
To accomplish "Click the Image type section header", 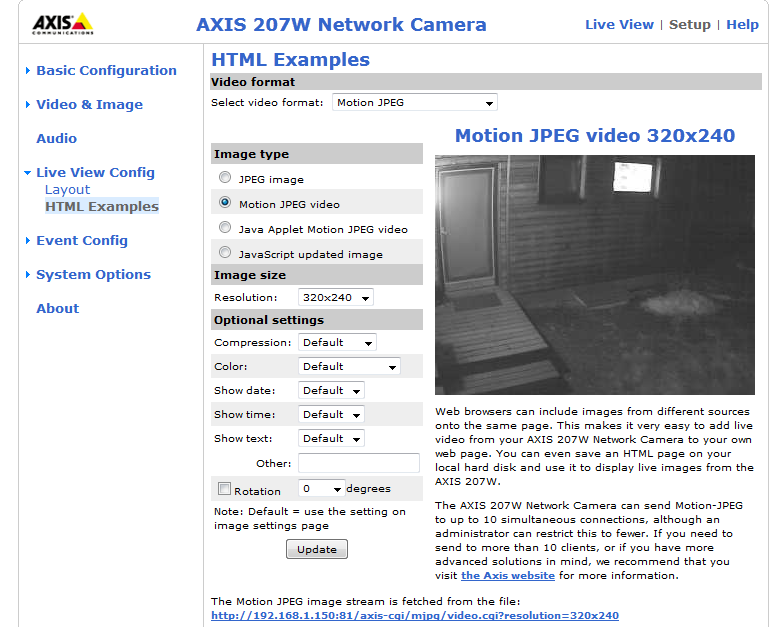I will click(x=317, y=154).
